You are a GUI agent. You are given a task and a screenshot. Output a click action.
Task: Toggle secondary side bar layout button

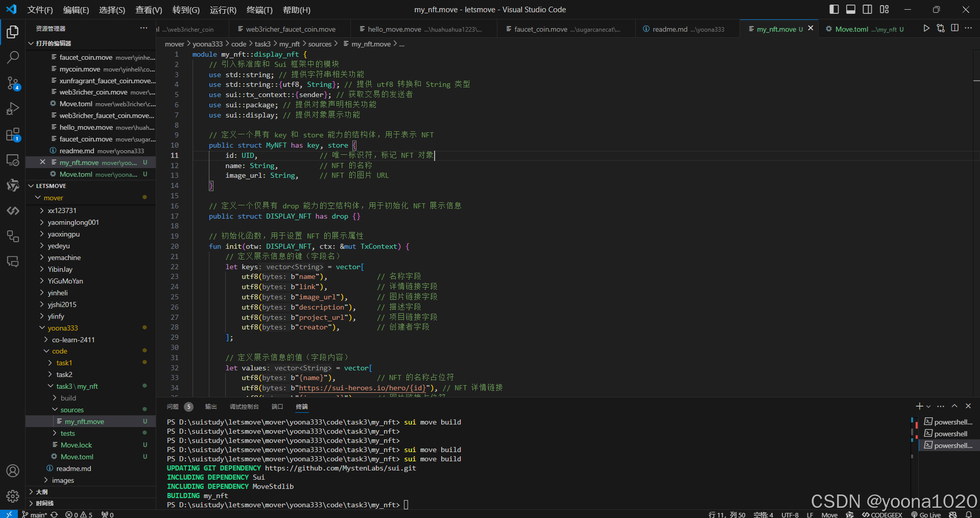tap(867, 9)
